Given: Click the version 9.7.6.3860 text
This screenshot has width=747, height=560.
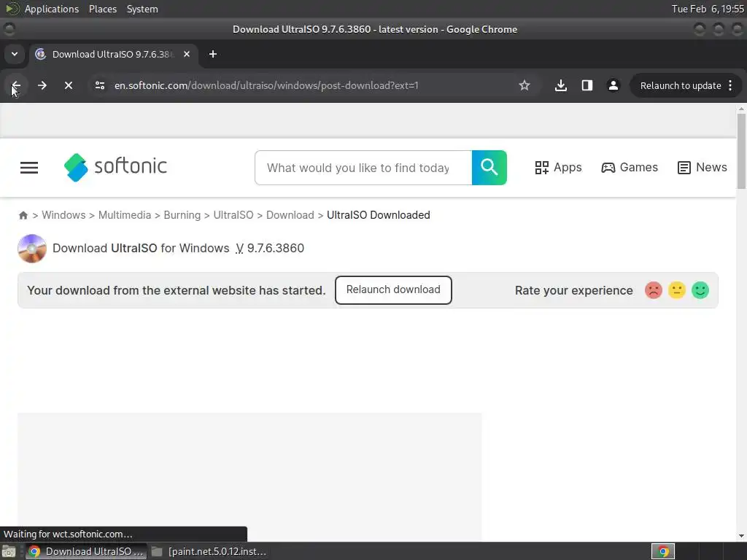Looking at the screenshot, I should (275, 249).
